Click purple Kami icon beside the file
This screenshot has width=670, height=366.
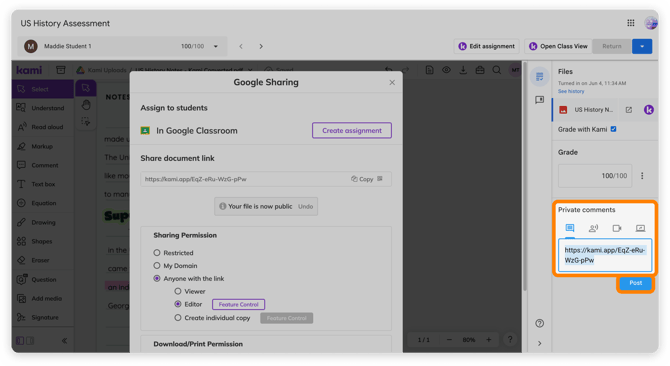(x=649, y=110)
